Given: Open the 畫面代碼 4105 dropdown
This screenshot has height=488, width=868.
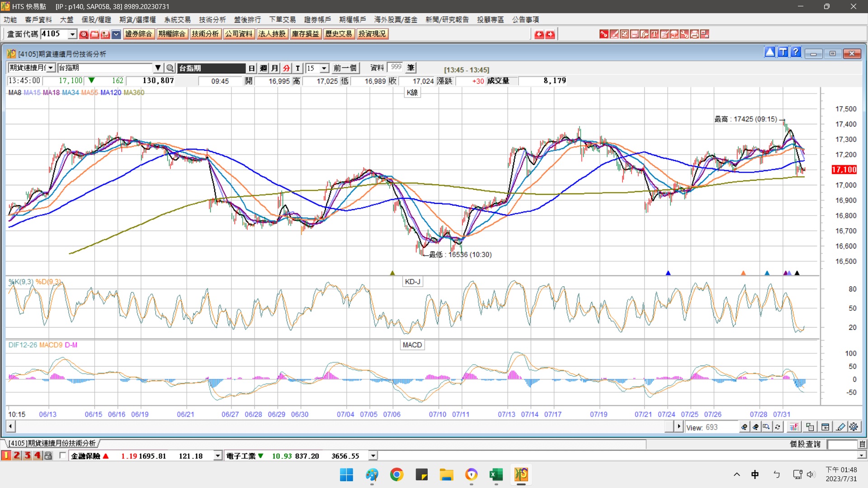Looking at the screenshot, I should (x=72, y=34).
